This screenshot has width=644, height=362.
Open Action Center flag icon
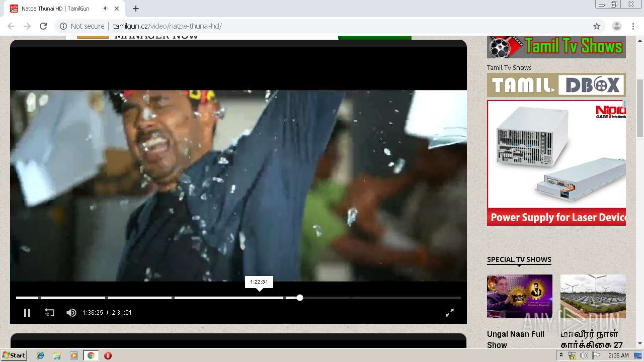tap(596, 355)
